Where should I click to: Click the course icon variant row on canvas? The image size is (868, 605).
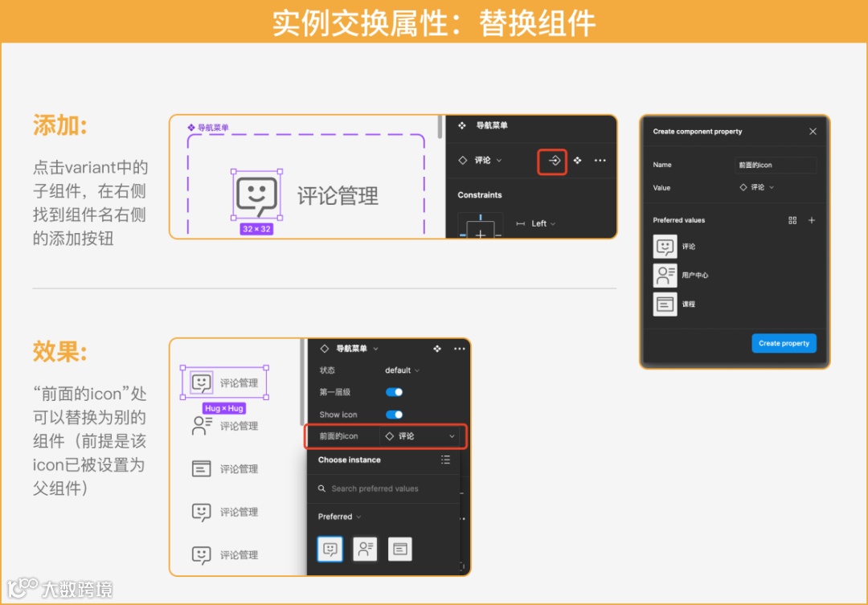click(x=225, y=469)
